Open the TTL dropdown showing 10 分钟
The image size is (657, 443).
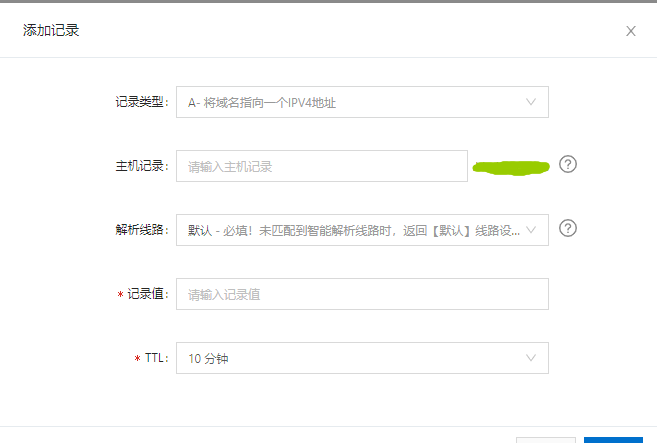(362, 358)
